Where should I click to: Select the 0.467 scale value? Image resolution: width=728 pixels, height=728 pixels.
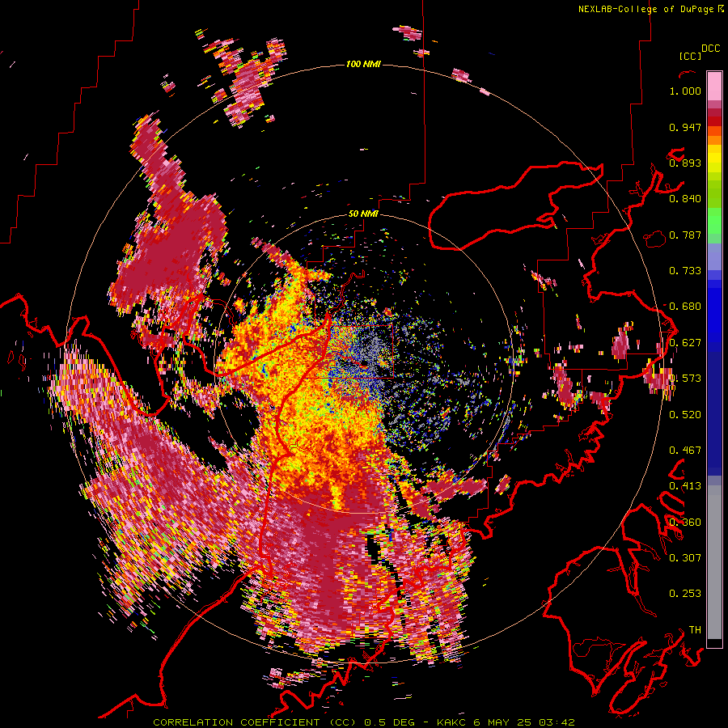click(685, 451)
